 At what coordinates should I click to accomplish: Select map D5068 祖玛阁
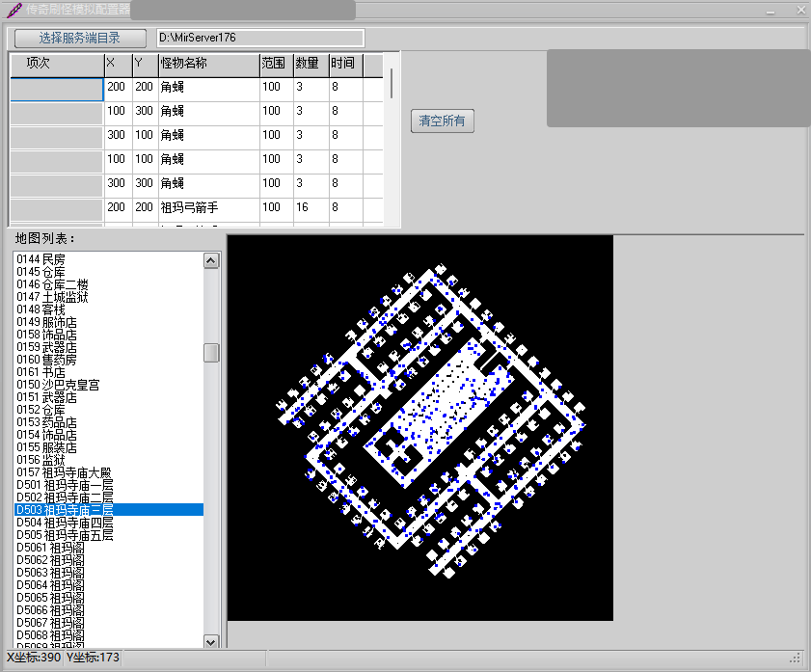pyautogui.click(x=109, y=635)
